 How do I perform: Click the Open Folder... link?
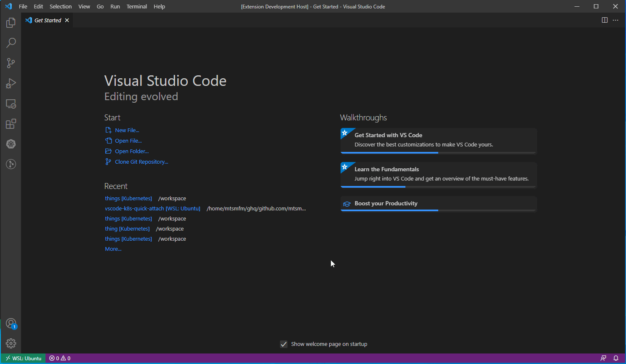(132, 151)
